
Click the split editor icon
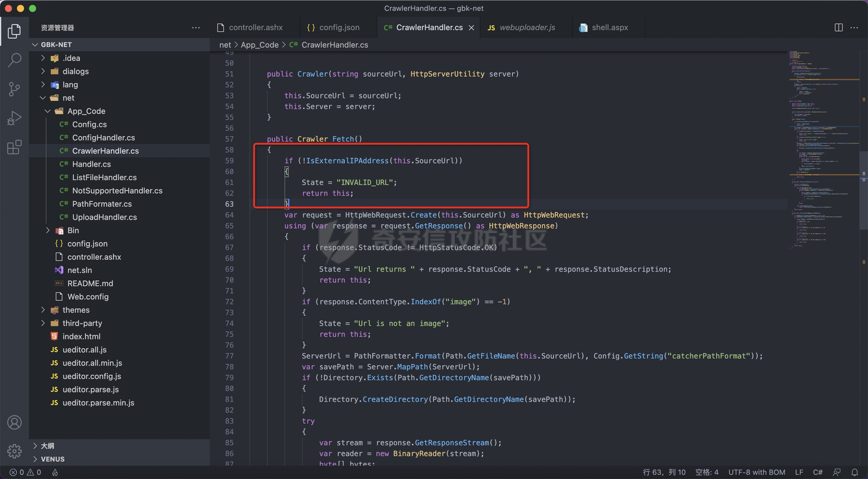[838, 28]
